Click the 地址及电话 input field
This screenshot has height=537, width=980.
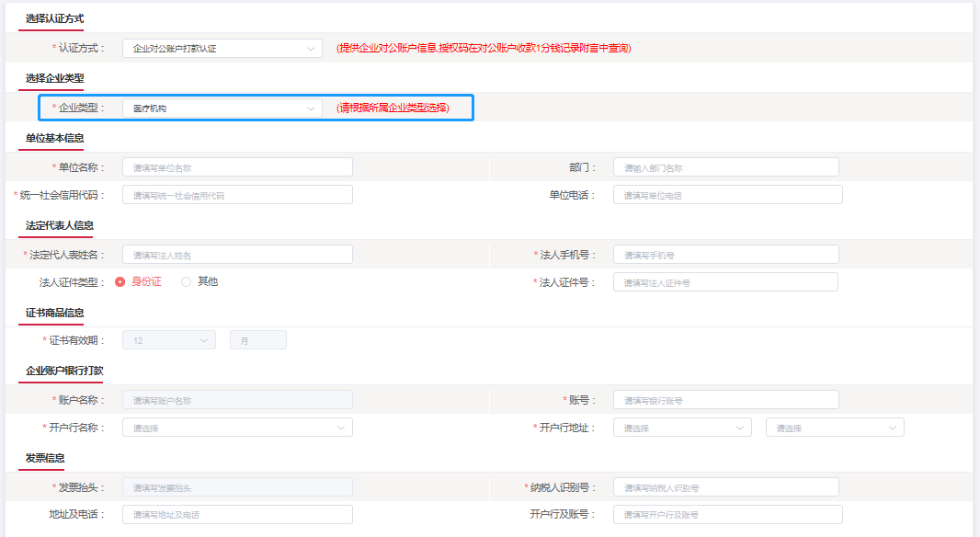(237, 514)
